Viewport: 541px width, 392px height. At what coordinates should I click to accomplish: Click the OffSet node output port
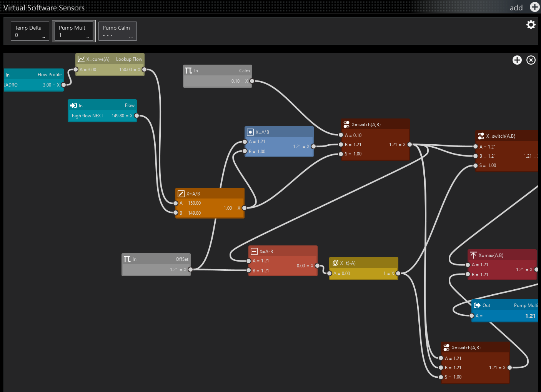click(190, 269)
